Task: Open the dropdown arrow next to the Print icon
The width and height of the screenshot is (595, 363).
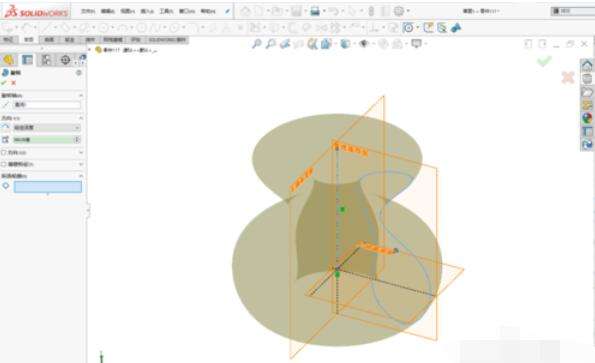Action: [x=324, y=11]
